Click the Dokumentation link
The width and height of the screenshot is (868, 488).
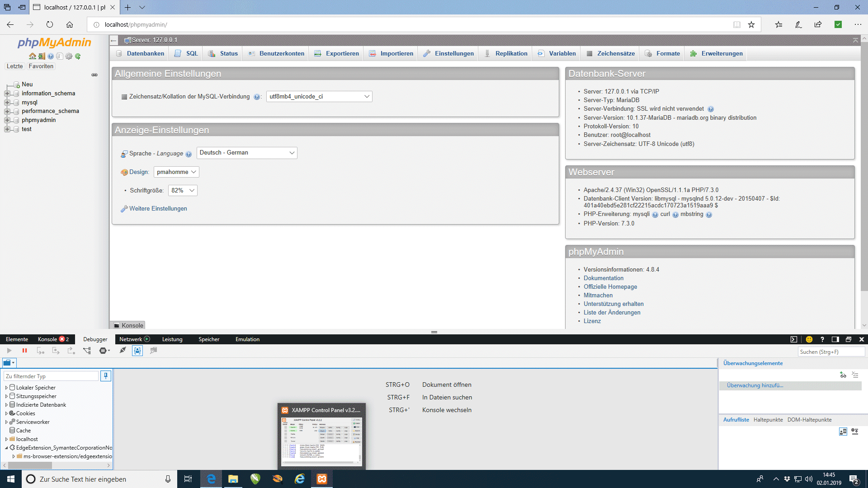pos(604,278)
